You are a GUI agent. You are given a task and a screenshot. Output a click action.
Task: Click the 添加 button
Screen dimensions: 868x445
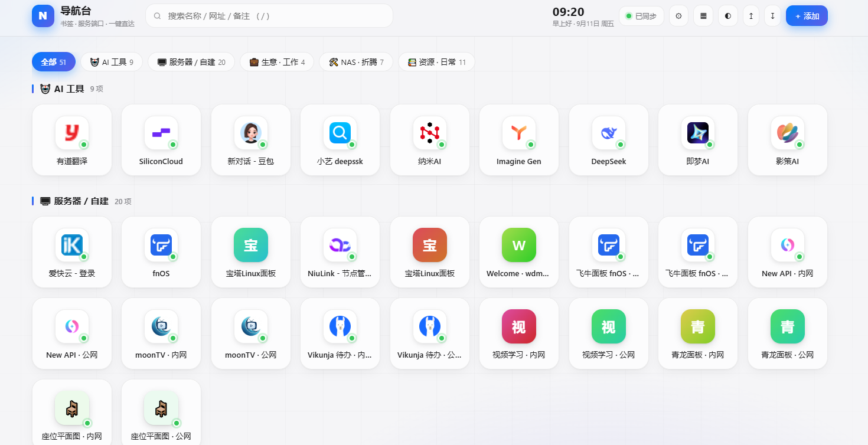(x=807, y=16)
